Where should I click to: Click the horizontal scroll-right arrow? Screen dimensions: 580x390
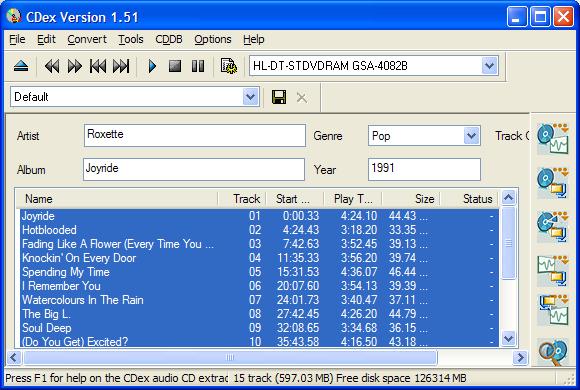[521, 357]
